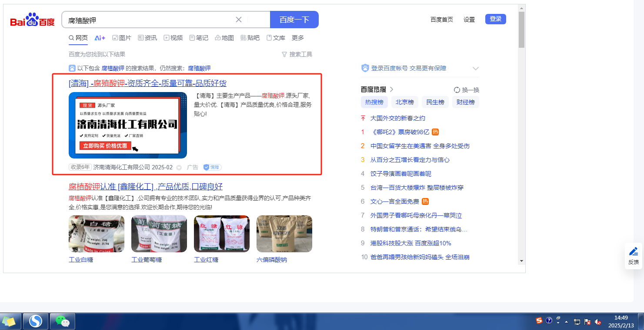
Task: Click the 反馈 feedback button
Action: tap(634, 256)
